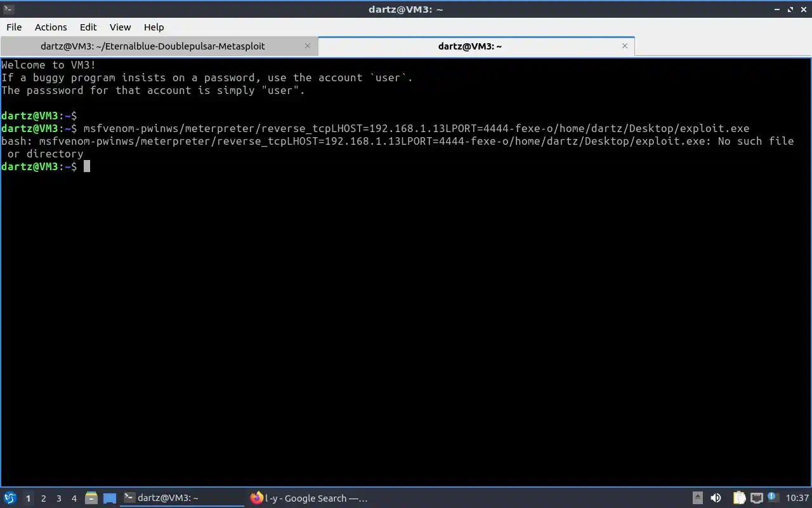Viewport: 812px width, 508px height.
Task: Open the Firefox Google Search taskbar entry
Action: pos(310,498)
